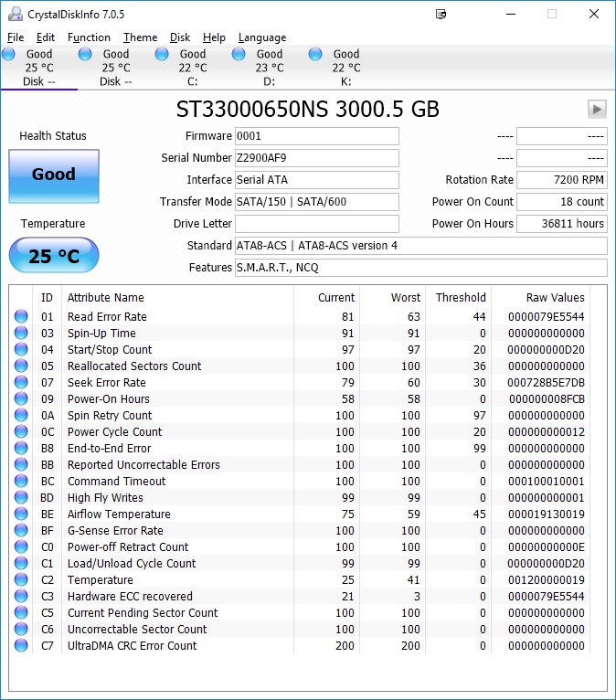Click the next disk arrow button
Viewport: 616px width, 700px height.
coord(597,109)
